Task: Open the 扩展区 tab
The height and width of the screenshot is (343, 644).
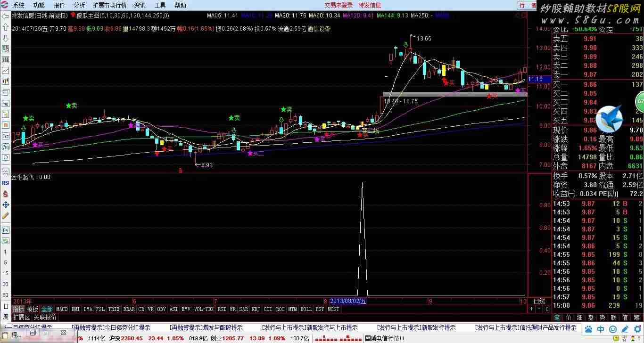Action: tap(21, 317)
